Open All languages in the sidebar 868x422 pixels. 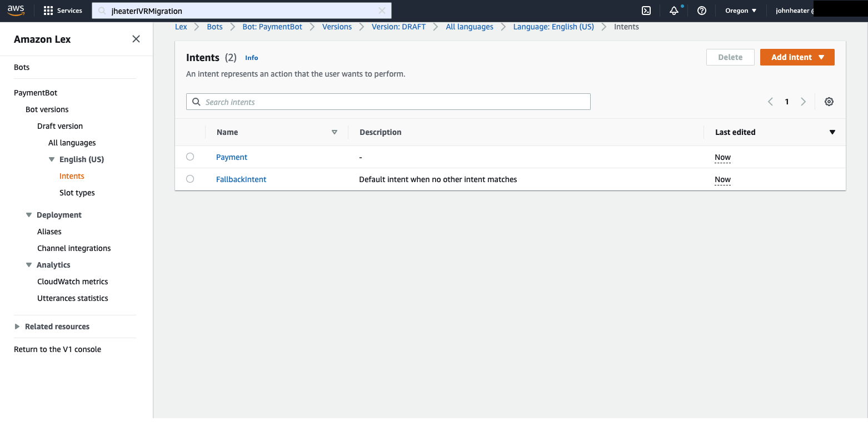click(x=72, y=143)
